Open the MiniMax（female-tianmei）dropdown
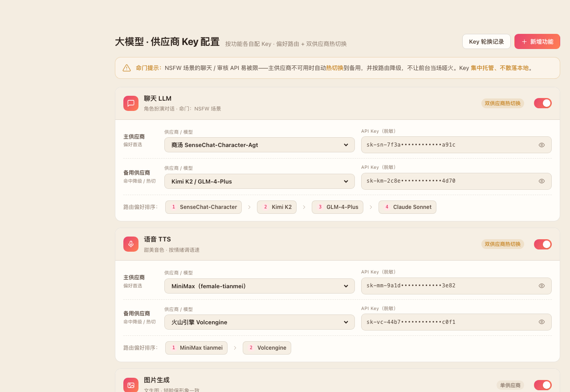 point(260,286)
